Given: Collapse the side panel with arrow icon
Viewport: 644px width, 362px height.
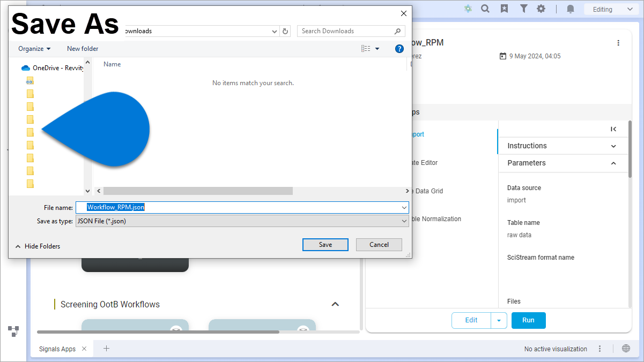Looking at the screenshot, I should (x=613, y=129).
